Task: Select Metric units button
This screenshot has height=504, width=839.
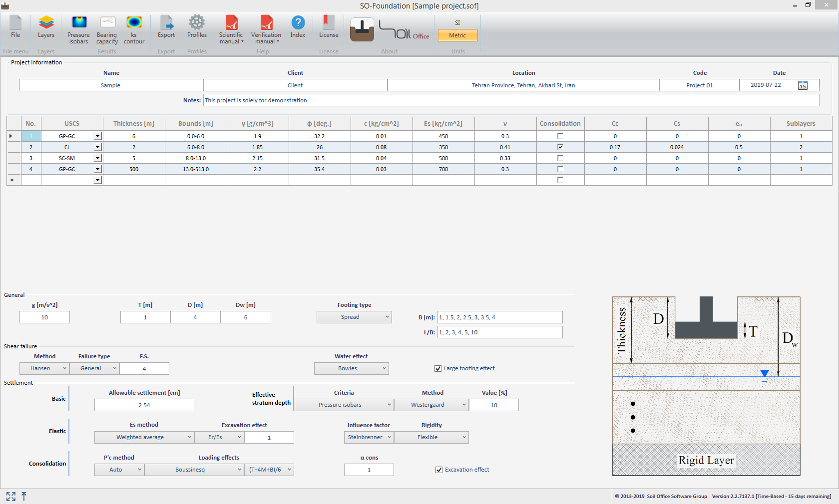Action: [457, 35]
